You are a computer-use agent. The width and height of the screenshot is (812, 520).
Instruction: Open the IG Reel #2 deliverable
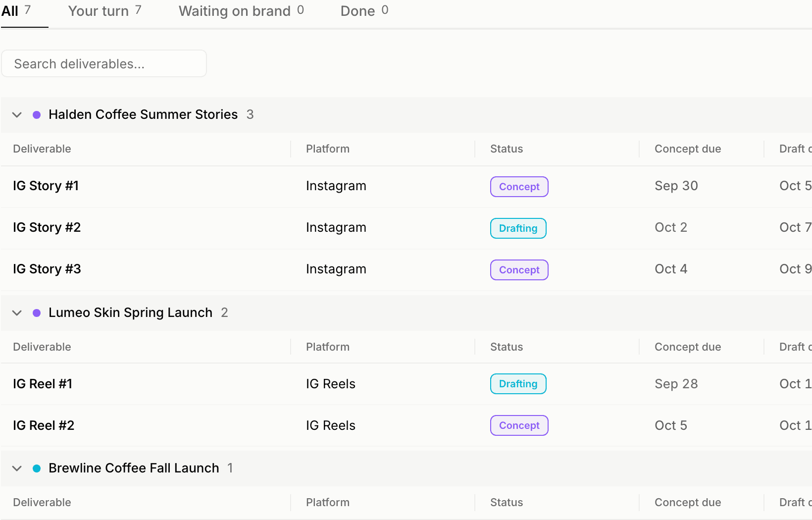[44, 425]
